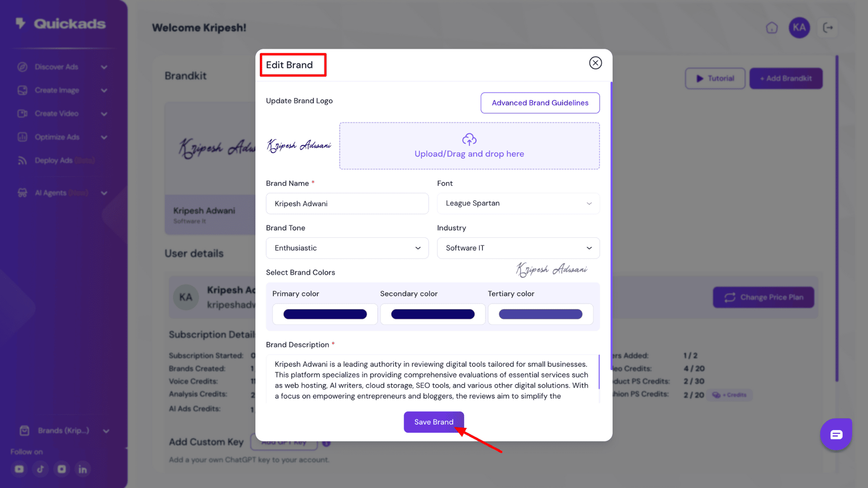This screenshot has width=868, height=488.
Task: Click the cloud upload icon
Action: point(469,139)
